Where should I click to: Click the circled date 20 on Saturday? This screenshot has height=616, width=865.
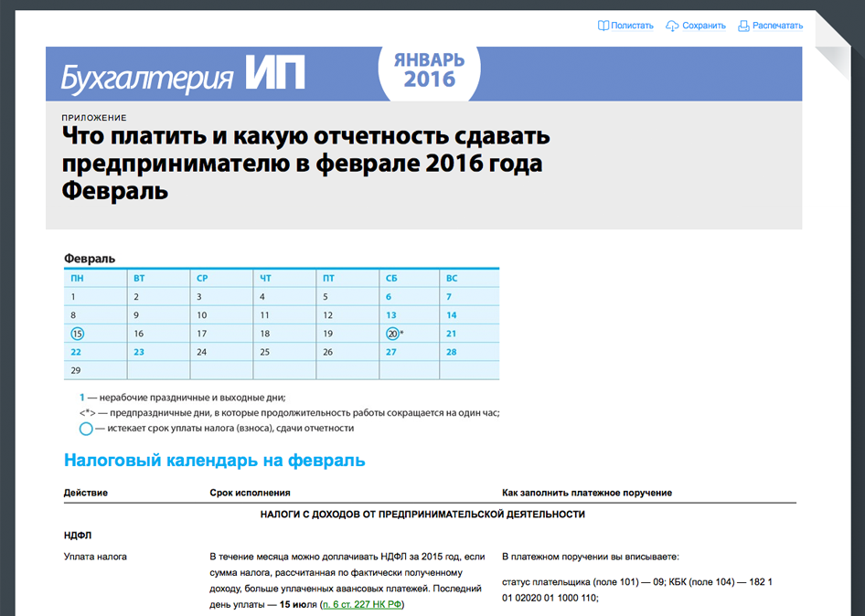click(x=392, y=334)
